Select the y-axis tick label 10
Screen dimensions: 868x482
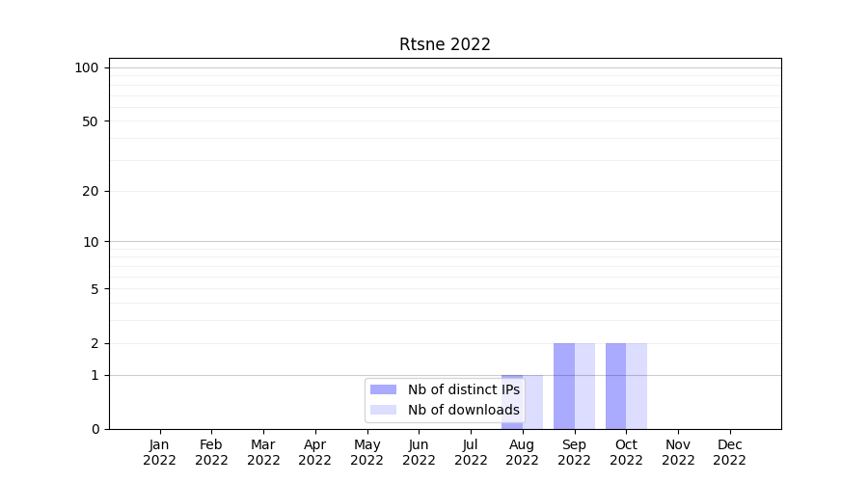pyautogui.click(x=91, y=242)
